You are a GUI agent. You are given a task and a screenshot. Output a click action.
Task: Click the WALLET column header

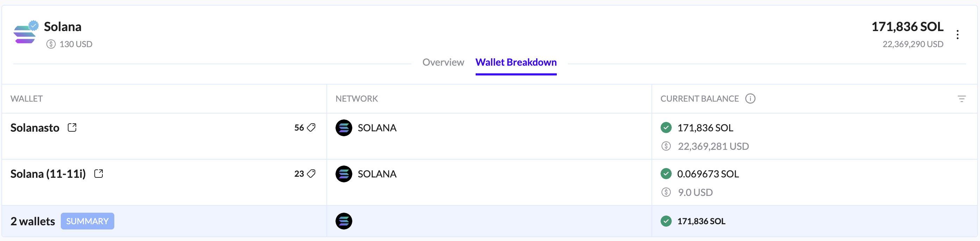point(26,99)
